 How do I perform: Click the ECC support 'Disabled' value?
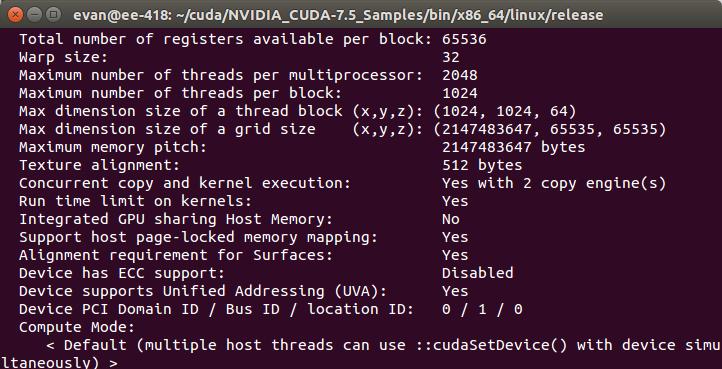click(477, 273)
